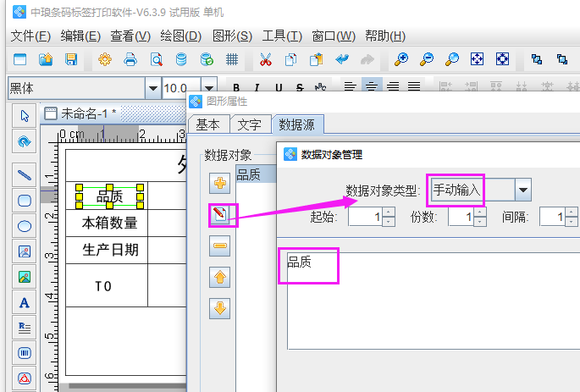The width and height of the screenshot is (580, 392).
Task: Select the ellipse drawing tool
Action: tap(25, 226)
